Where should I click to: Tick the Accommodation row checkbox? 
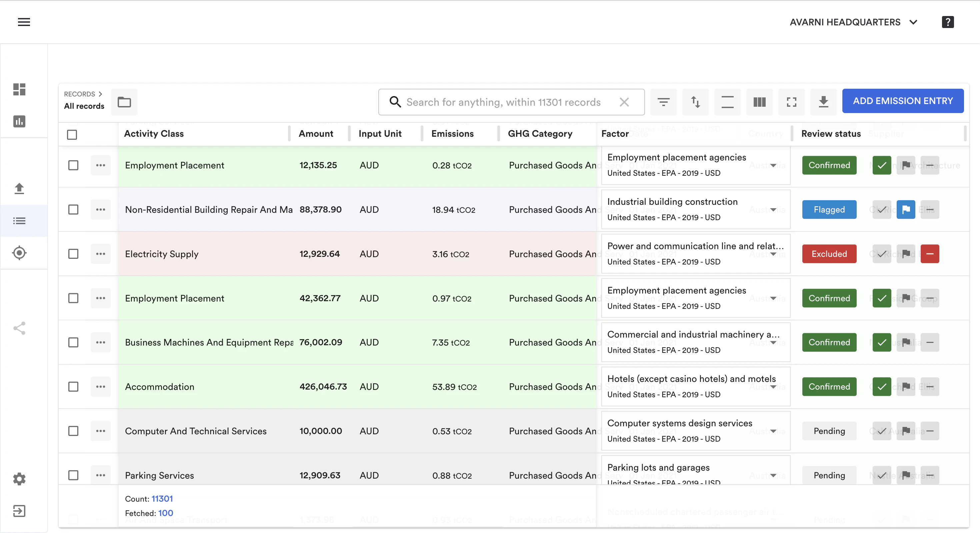point(73,387)
